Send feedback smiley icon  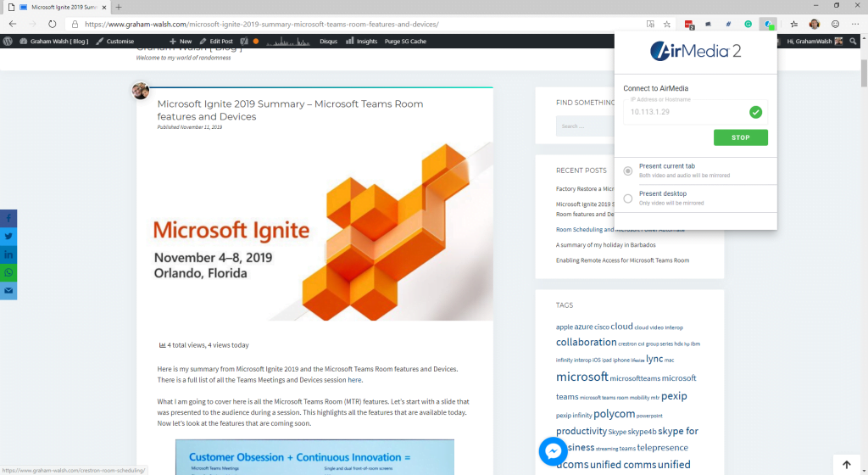click(835, 24)
